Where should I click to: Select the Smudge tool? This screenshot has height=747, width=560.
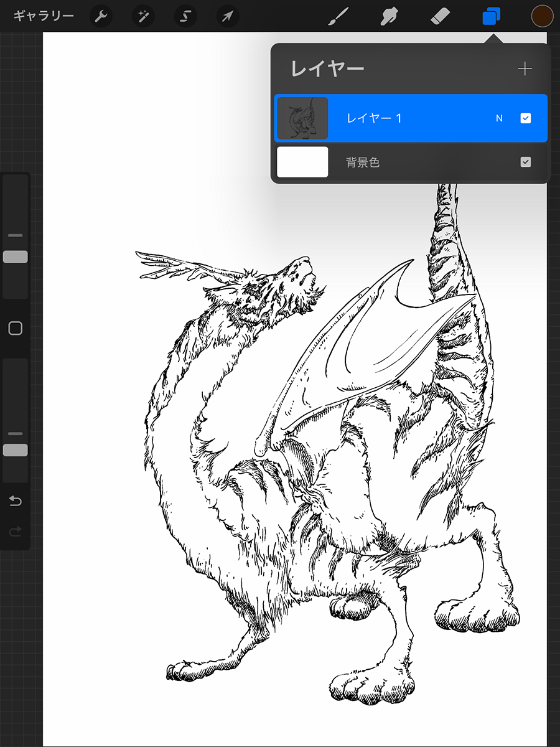pyautogui.click(x=390, y=16)
